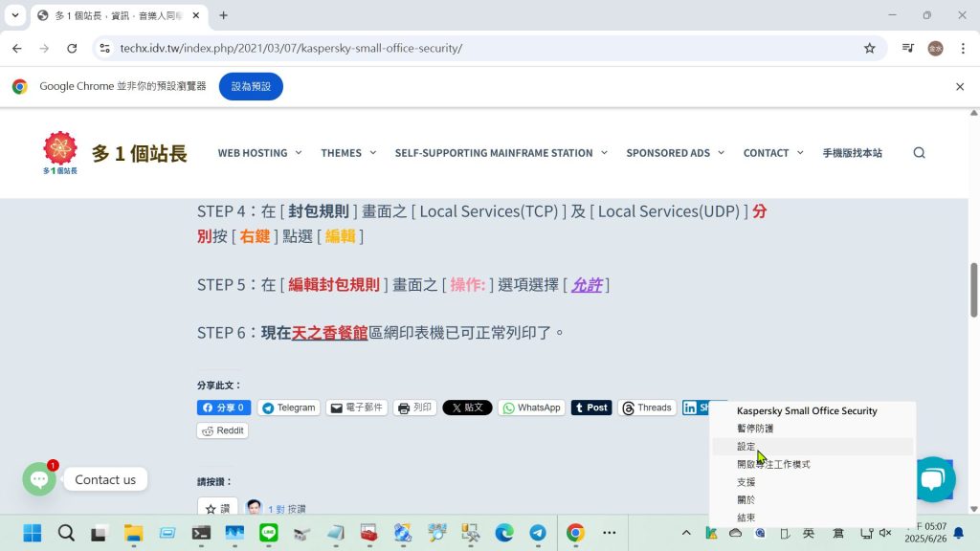Bookmark this page with the star icon

point(869,48)
